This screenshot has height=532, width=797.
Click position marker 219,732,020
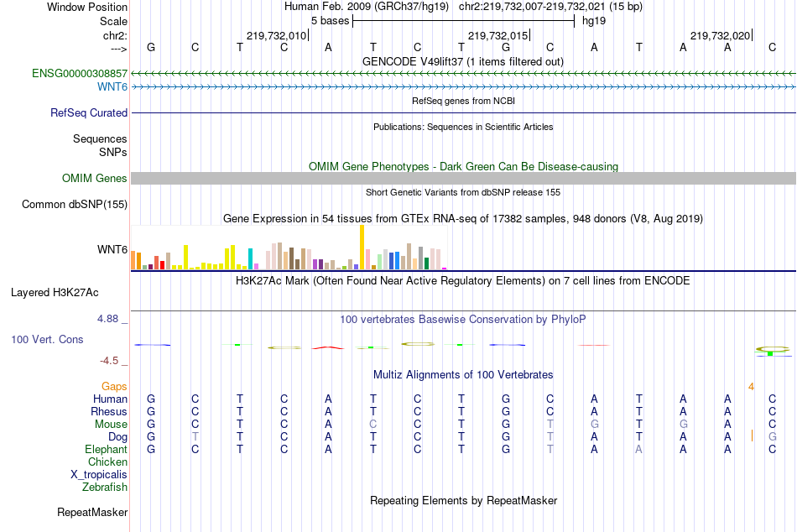[x=721, y=35]
